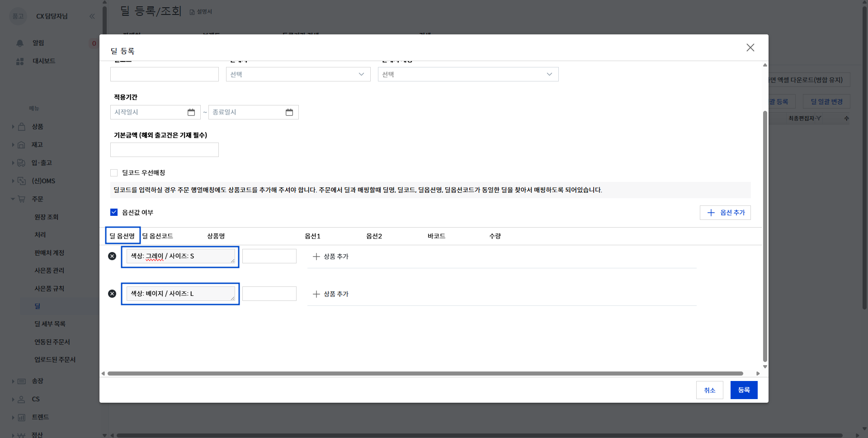Click the 알림 bell icon in sidebar
The width and height of the screenshot is (868, 438).
pyautogui.click(x=20, y=43)
